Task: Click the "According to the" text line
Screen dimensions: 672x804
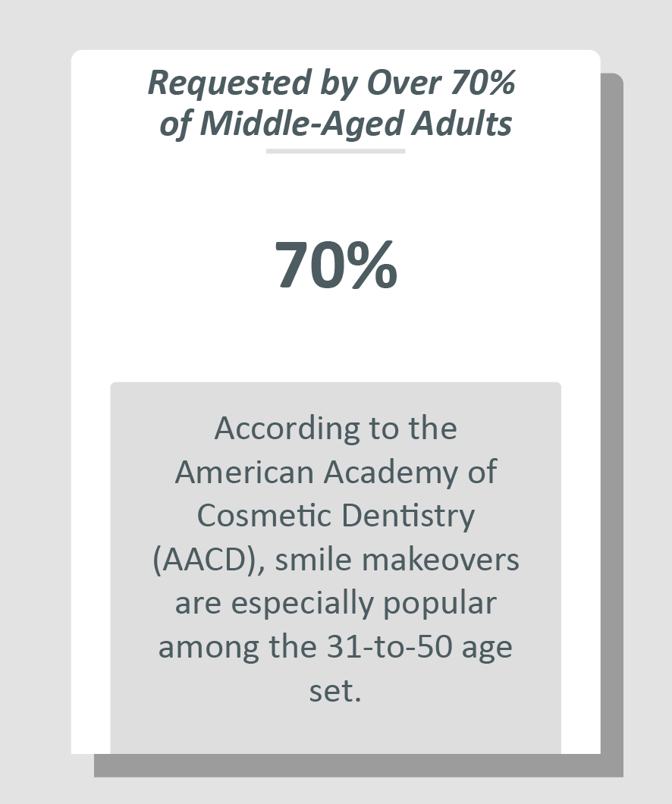Action: pos(335,429)
